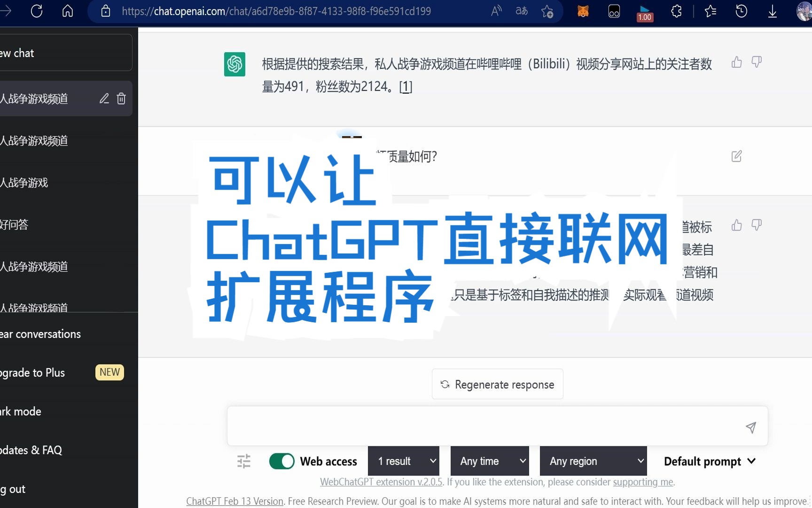The height and width of the screenshot is (508, 812).
Task: Click Regenerate response button
Action: (x=498, y=384)
